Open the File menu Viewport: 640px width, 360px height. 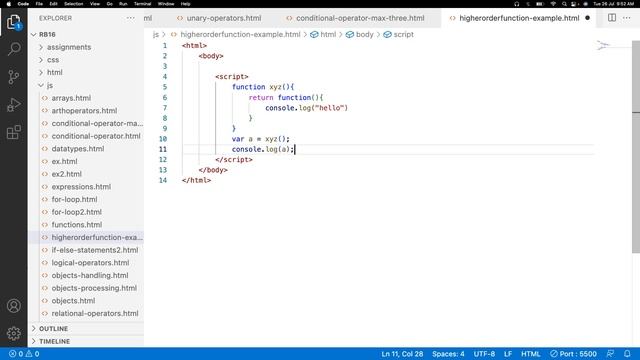39,4
